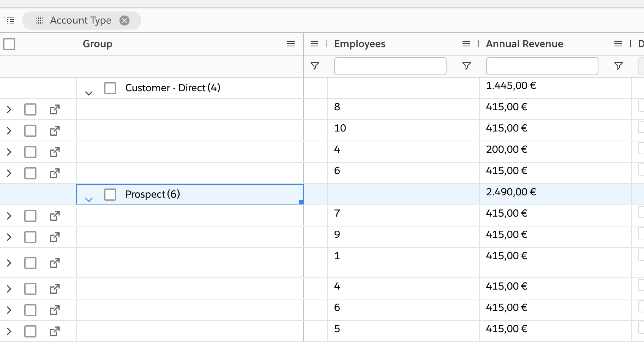Open the Group column menu icon
Viewport: 644px width, 358px height.
pyautogui.click(x=291, y=44)
